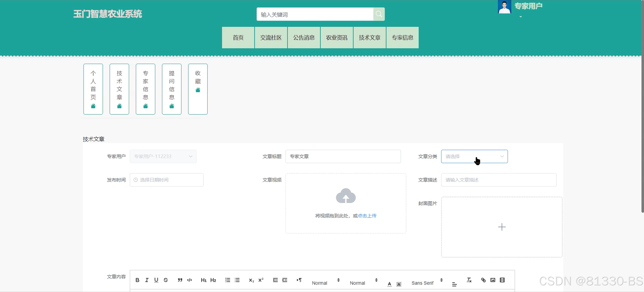Viewport: 644px width, 292px height.
Task: Toggle bold formatting in the editor
Action: 137,280
